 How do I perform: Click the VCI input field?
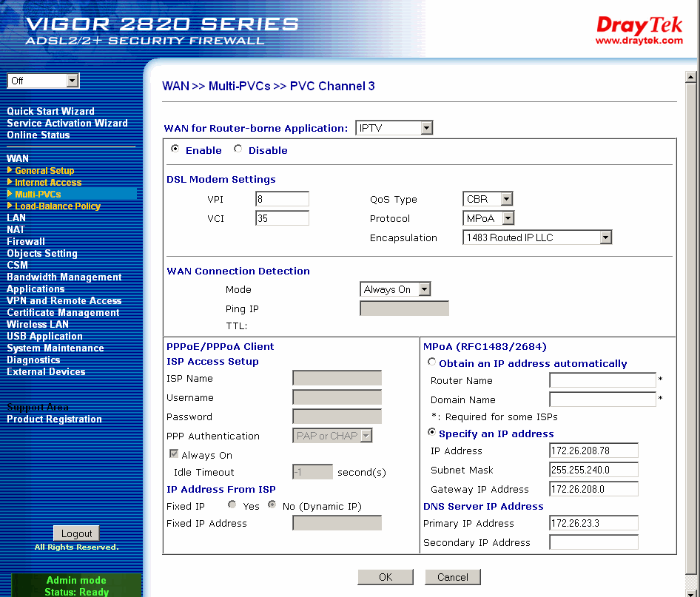coord(282,218)
